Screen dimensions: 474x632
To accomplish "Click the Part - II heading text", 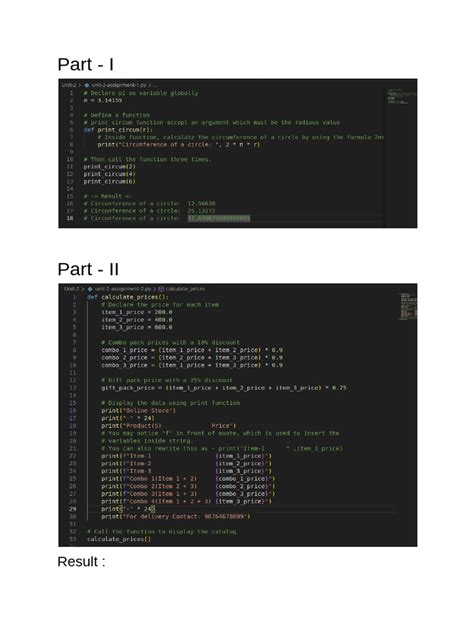I will tap(88, 269).
